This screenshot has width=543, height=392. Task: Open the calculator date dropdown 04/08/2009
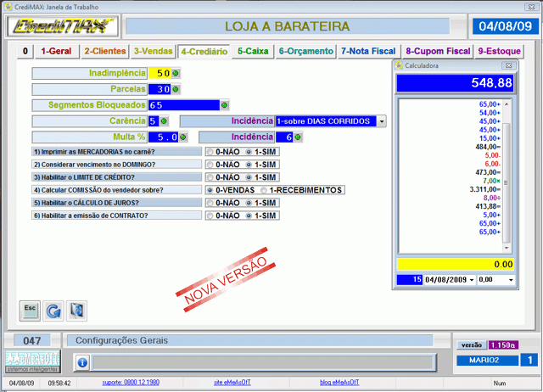coord(469,279)
